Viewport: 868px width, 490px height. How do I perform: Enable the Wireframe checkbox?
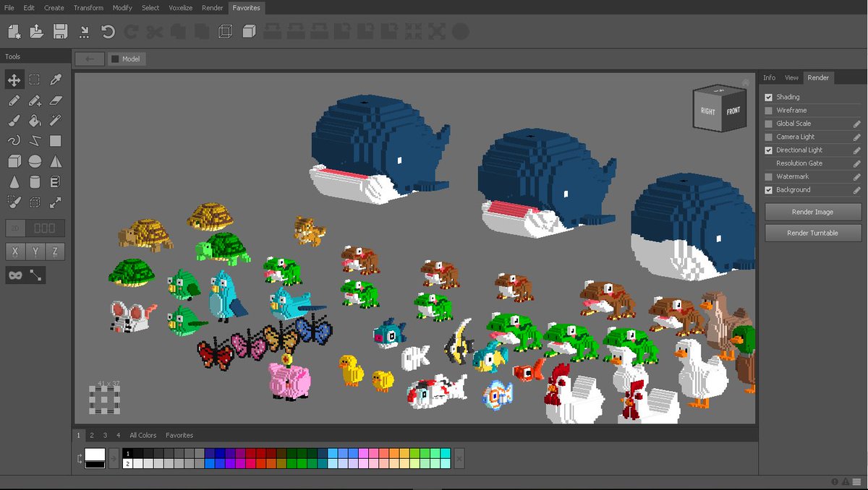(x=769, y=111)
